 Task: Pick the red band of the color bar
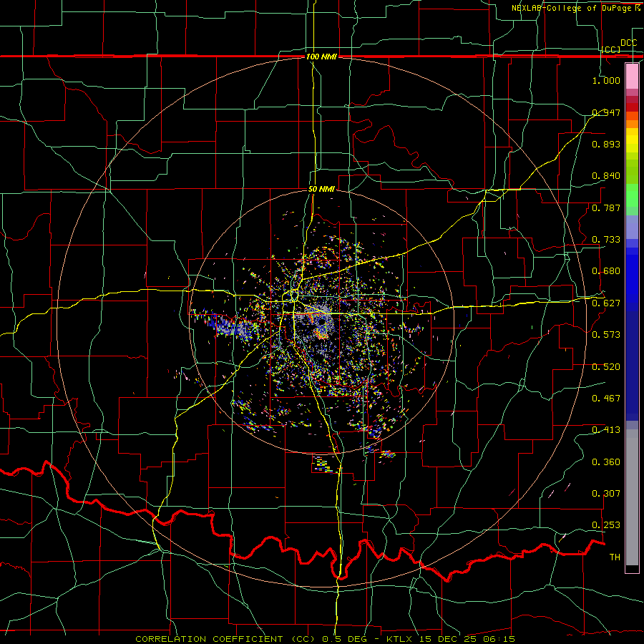point(632,107)
